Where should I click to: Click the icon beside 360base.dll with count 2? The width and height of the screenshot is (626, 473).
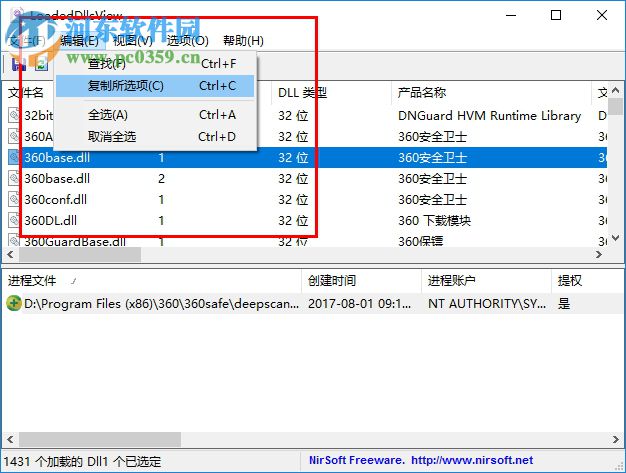pyautogui.click(x=14, y=178)
